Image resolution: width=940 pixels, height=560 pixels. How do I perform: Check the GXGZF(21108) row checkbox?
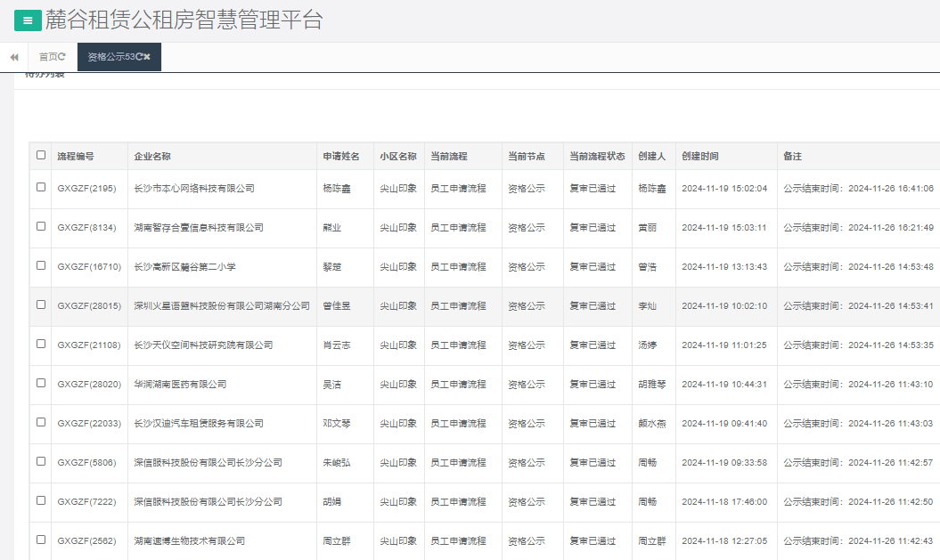pos(40,345)
